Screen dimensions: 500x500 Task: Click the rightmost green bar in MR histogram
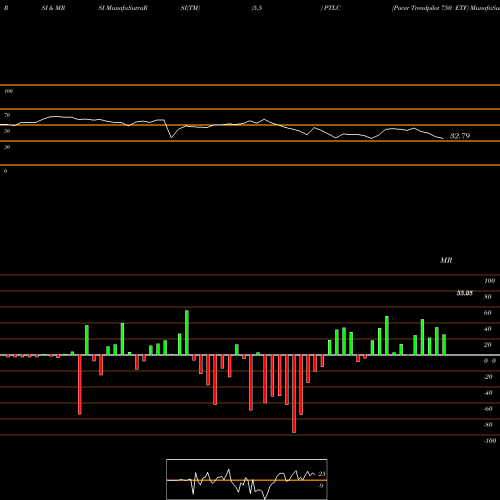444,345
